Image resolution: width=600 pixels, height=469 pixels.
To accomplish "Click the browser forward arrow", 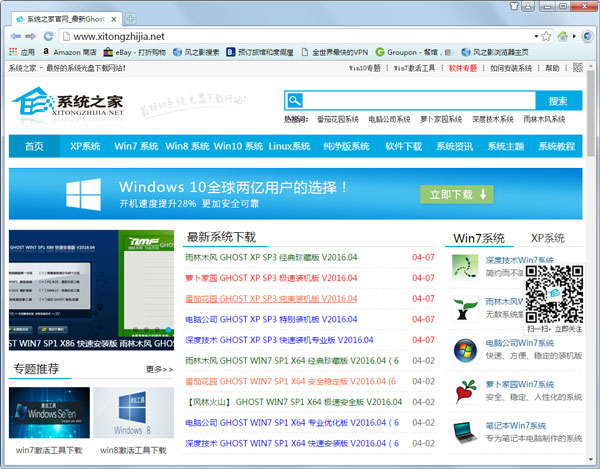I will coord(31,36).
